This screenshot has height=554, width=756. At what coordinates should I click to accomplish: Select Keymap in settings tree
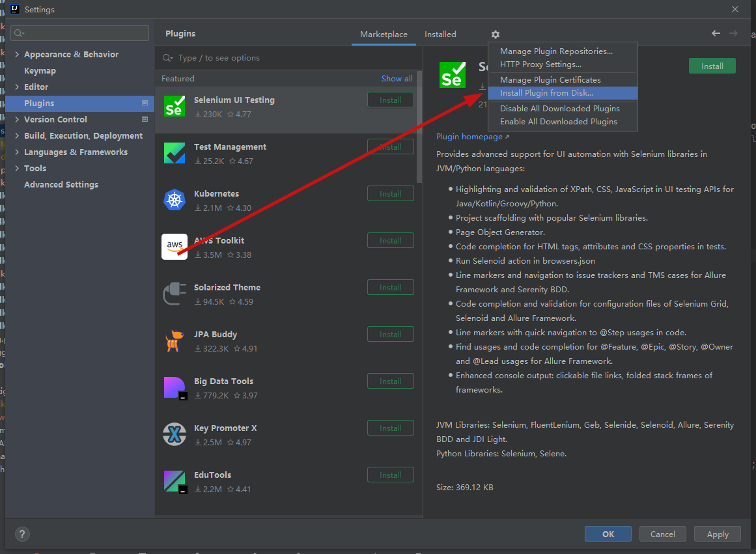(x=40, y=70)
